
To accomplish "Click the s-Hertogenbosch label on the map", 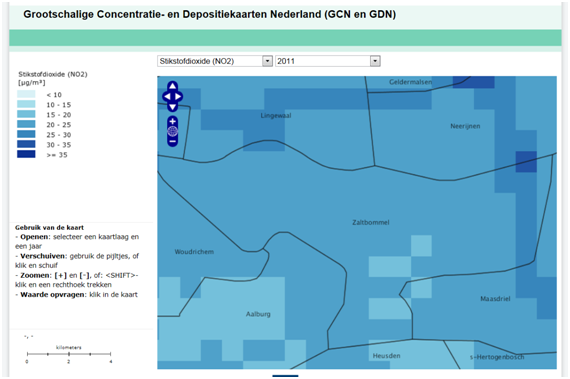I will pos(497,357).
